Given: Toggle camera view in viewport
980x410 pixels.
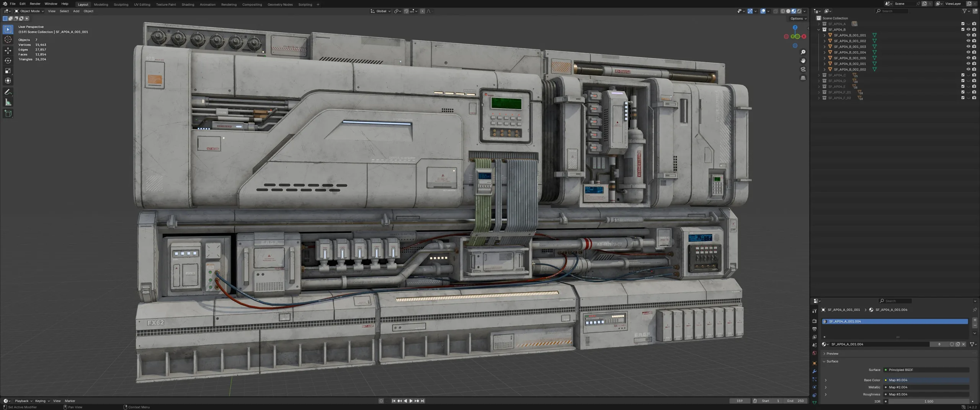Looking at the screenshot, I should pos(803,69).
